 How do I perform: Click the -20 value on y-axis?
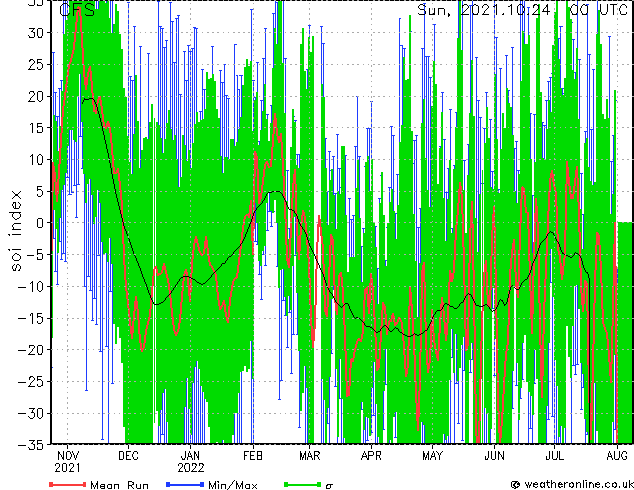[x=31, y=350]
